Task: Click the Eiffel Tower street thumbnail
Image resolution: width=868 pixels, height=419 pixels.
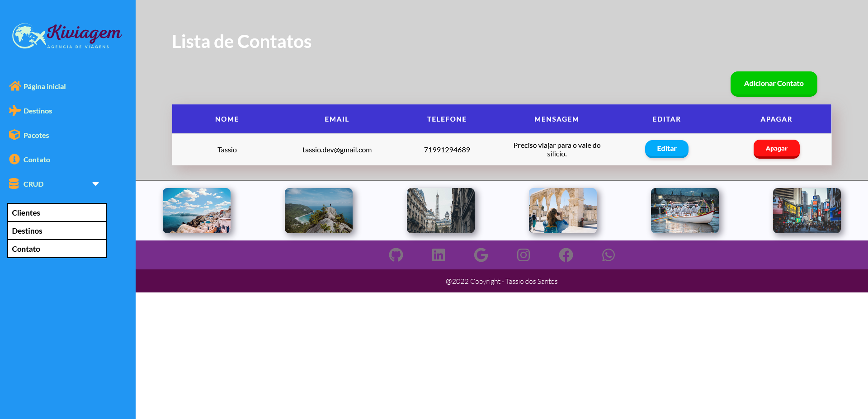Action: click(x=440, y=210)
